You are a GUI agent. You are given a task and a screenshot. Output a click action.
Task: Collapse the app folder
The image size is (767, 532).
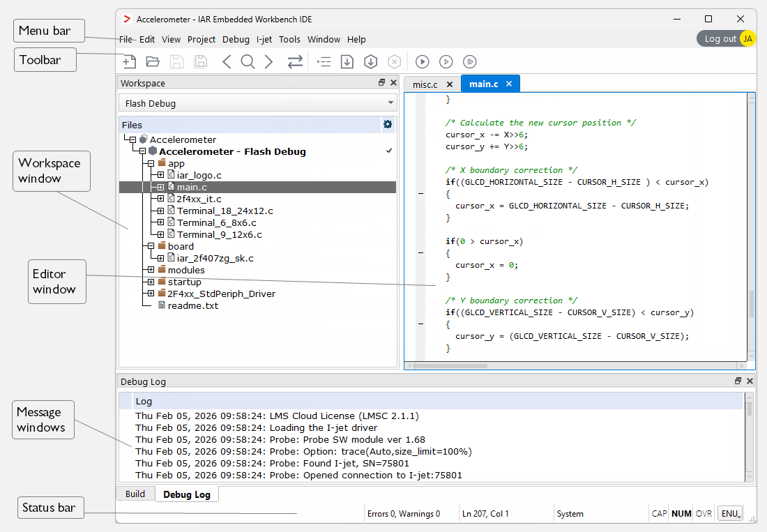coord(151,163)
